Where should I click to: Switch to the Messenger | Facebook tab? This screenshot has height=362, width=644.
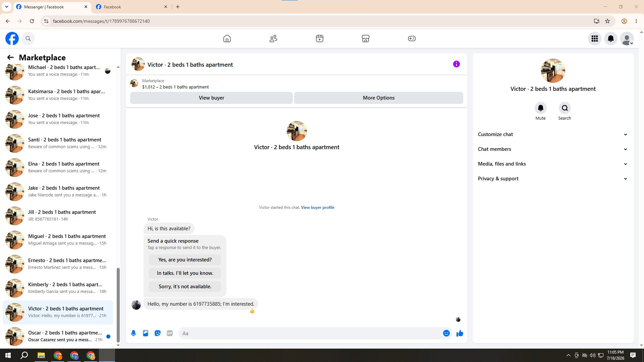52,7
